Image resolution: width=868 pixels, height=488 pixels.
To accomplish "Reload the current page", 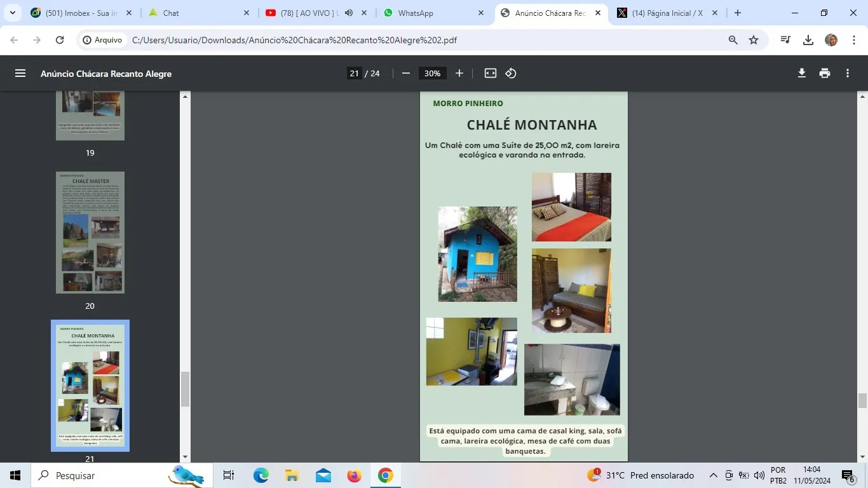I will (60, 40).
